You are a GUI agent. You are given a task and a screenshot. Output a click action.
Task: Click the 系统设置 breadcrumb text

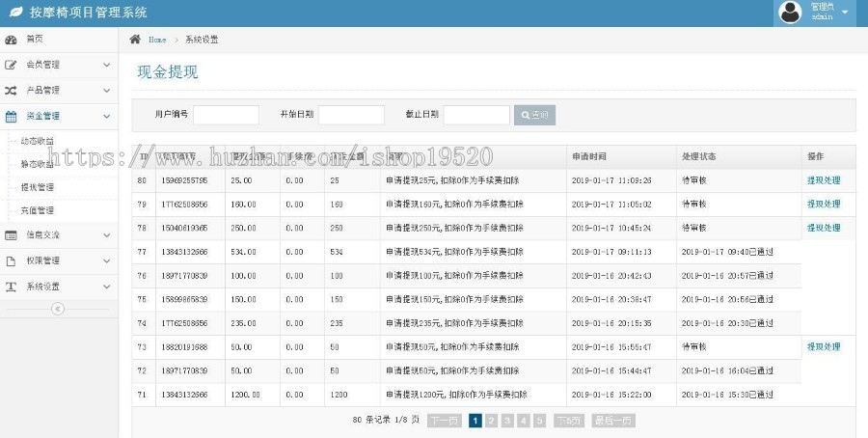202,40
